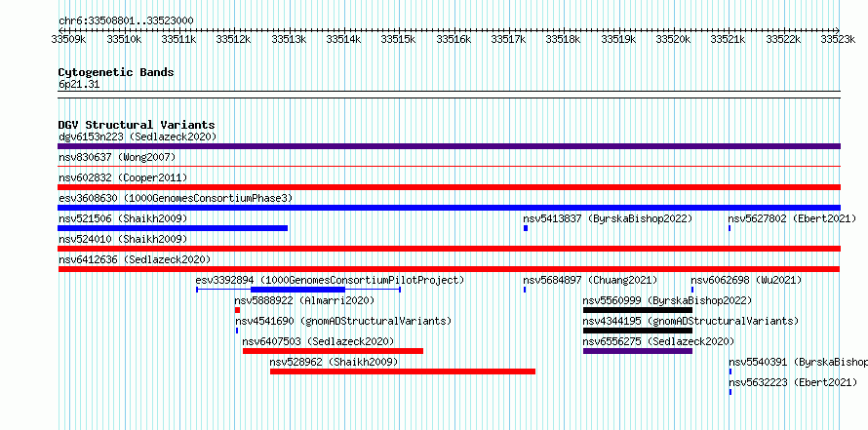Open esv3392894 (1000GenomesConsortiumPilotProject) label
The image size is (868, 430).
click(330, 280)
